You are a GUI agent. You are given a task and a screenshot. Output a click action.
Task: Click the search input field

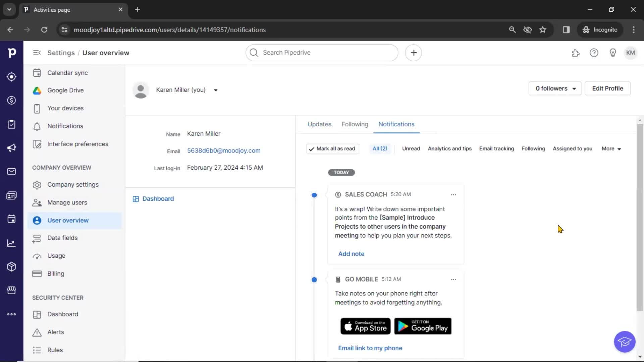pos(322,52)
